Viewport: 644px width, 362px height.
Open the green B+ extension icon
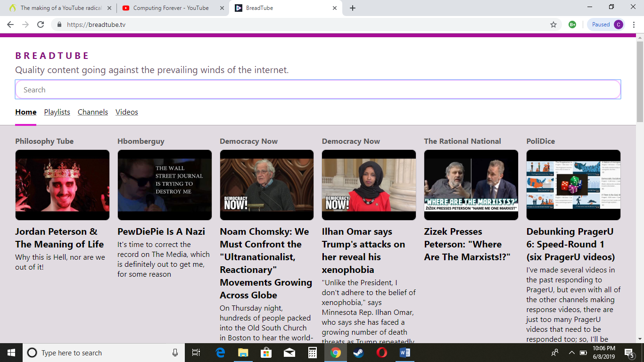(572, 25)
